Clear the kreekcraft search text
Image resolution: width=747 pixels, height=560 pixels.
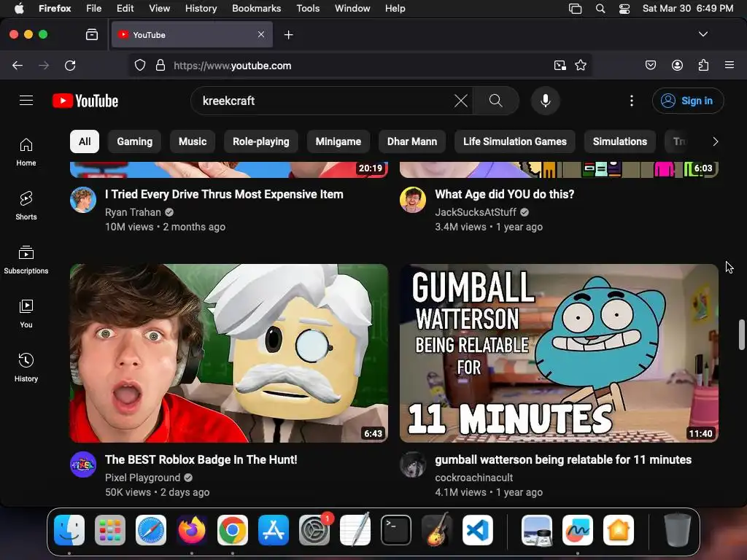click(x=461, y=101)
